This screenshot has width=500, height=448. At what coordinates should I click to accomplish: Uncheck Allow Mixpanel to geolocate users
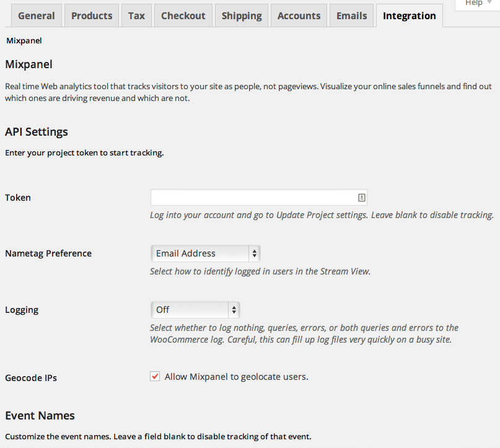tap(154, 376)
